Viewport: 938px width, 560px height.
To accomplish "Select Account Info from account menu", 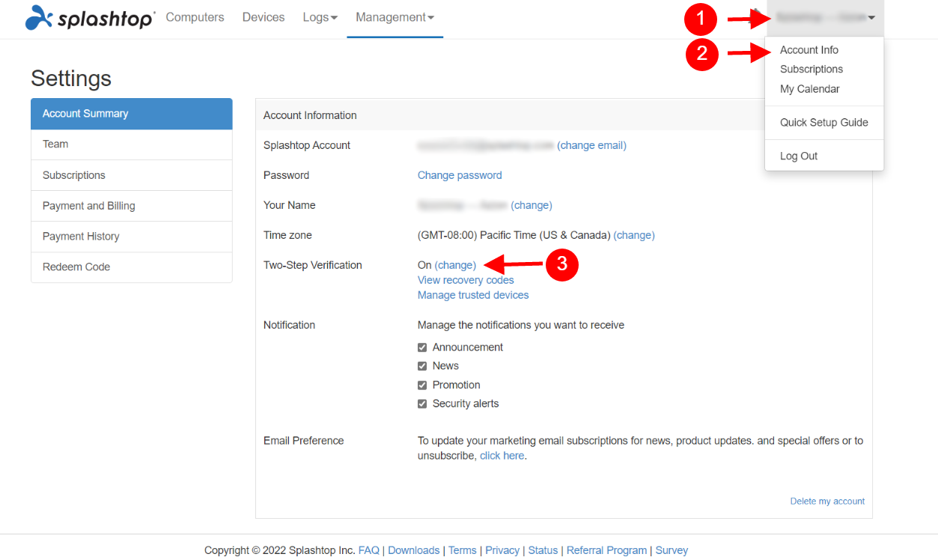I will [809, 50].
